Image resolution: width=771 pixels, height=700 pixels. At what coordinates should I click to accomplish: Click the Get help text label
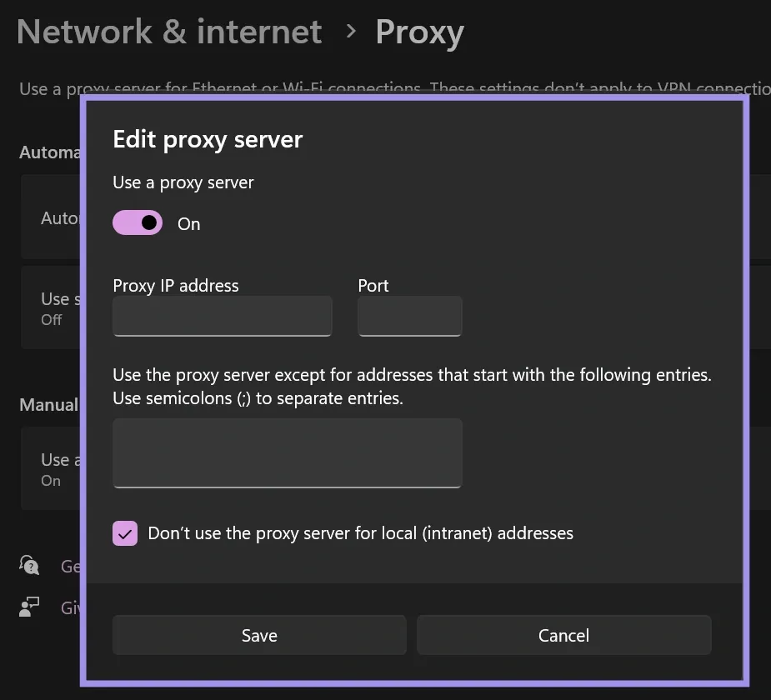[x=69, y=566]
